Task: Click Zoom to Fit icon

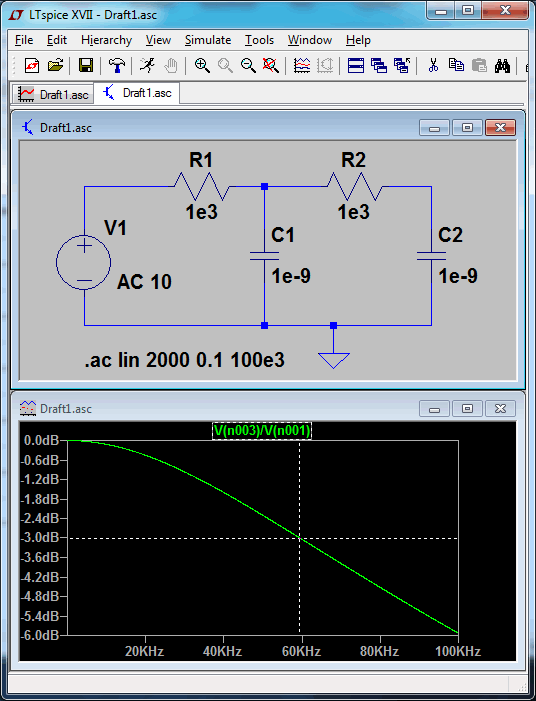Action: coord(270,65)
